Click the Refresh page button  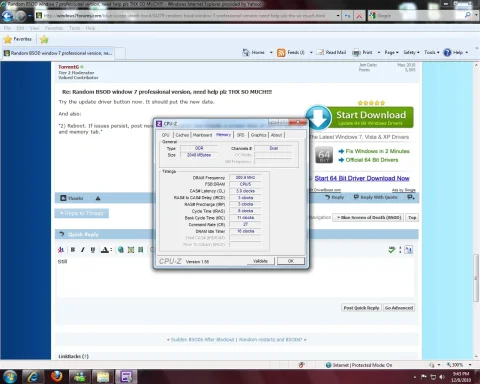(x=347, y=16)
